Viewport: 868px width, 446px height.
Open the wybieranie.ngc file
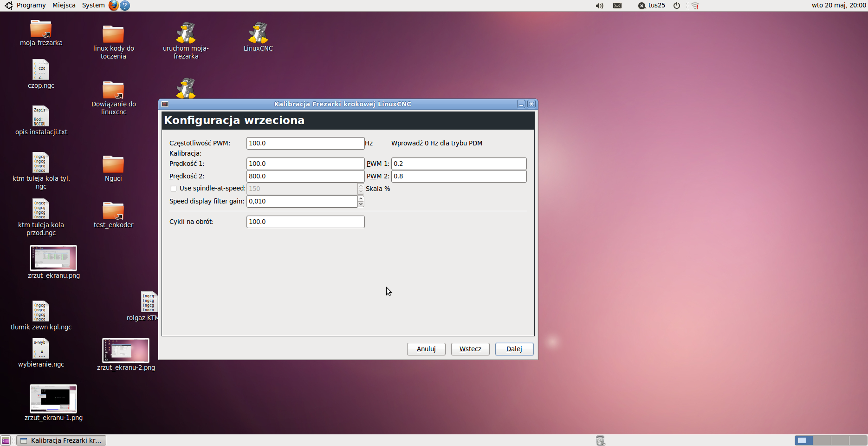click(x=41, y=348)
